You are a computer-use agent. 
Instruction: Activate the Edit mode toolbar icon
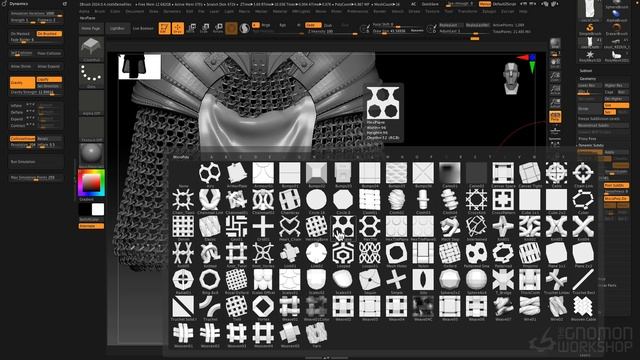(164, 28)
